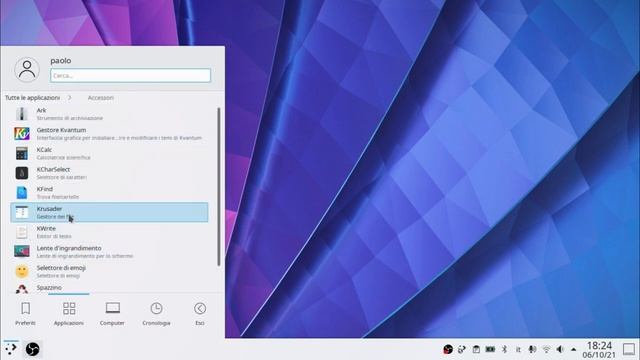The width and height of the screenshot is (640, 360).
Task: Launch Gestore Kvantum
Action: [109, 133]
